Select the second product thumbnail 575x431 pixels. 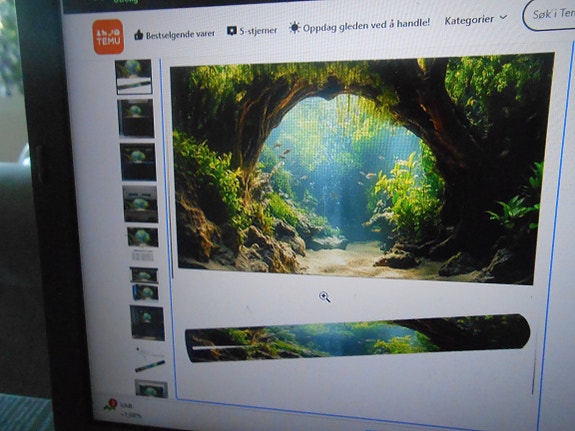(x=136, y=118)
